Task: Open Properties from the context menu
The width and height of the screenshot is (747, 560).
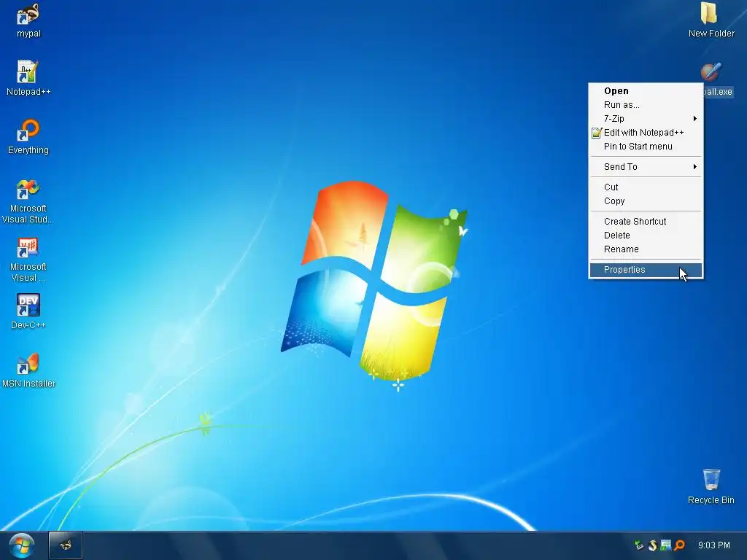Action: [646, 270]
